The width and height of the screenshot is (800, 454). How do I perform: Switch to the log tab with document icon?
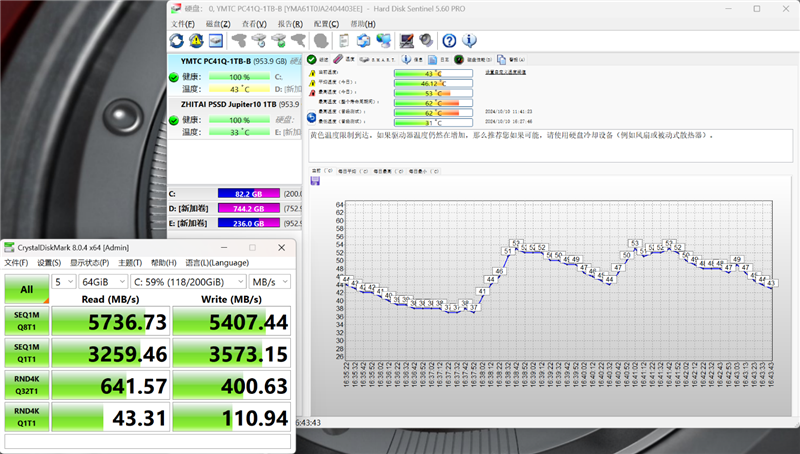tap(439, 60)
